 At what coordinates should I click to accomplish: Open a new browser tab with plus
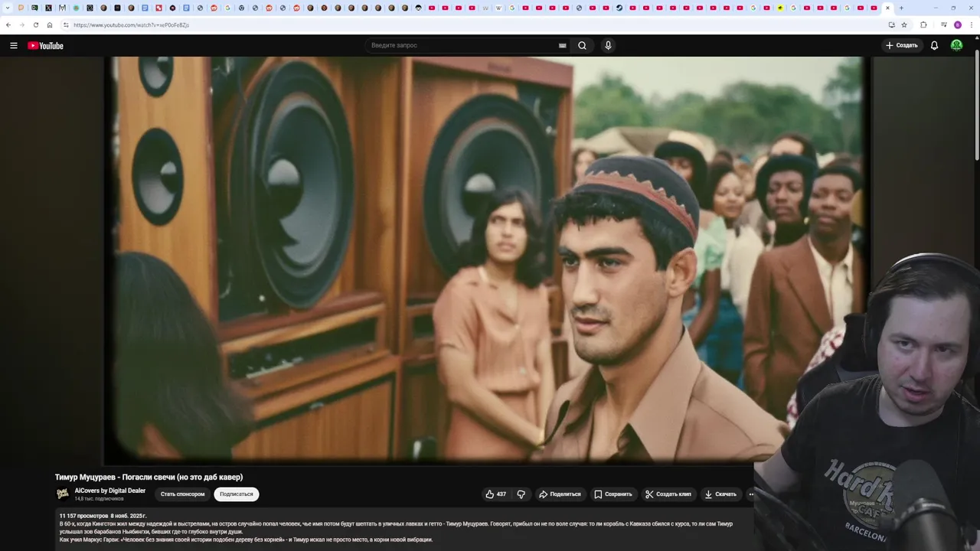901,8
